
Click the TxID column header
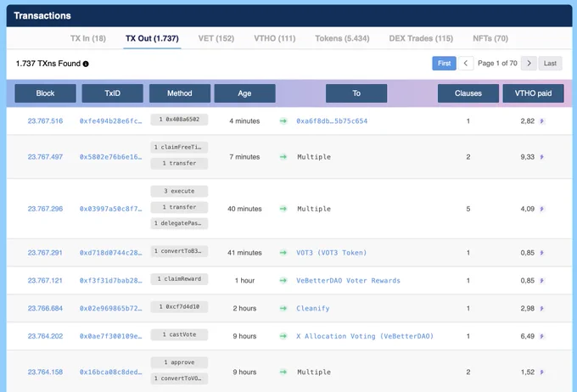[112, 93]
